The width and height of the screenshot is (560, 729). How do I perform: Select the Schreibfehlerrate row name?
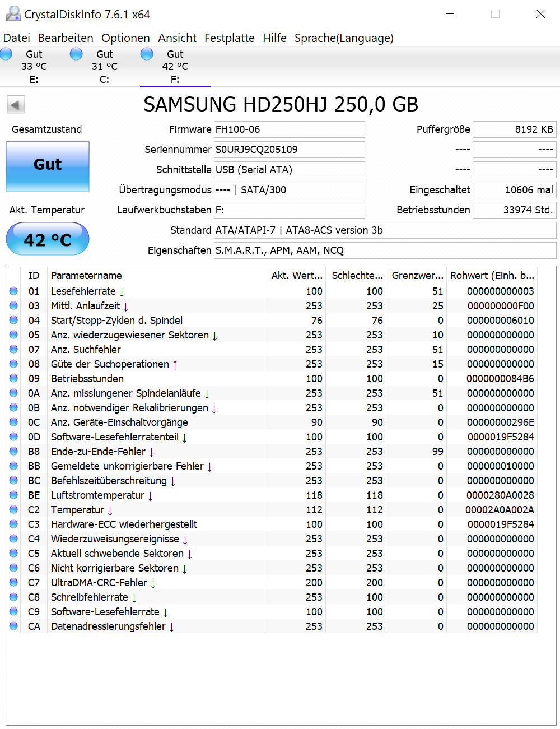click(94, 597)
